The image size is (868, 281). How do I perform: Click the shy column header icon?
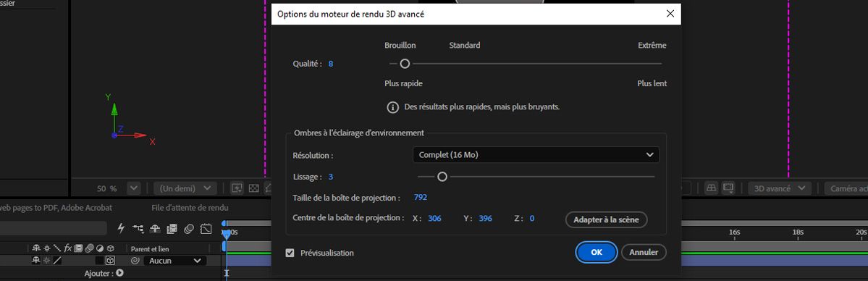click(36, 248)
